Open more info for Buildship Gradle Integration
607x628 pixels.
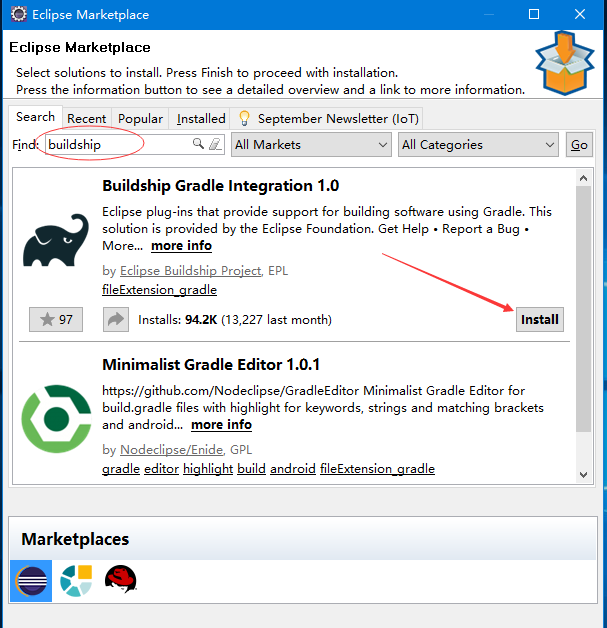181,246
